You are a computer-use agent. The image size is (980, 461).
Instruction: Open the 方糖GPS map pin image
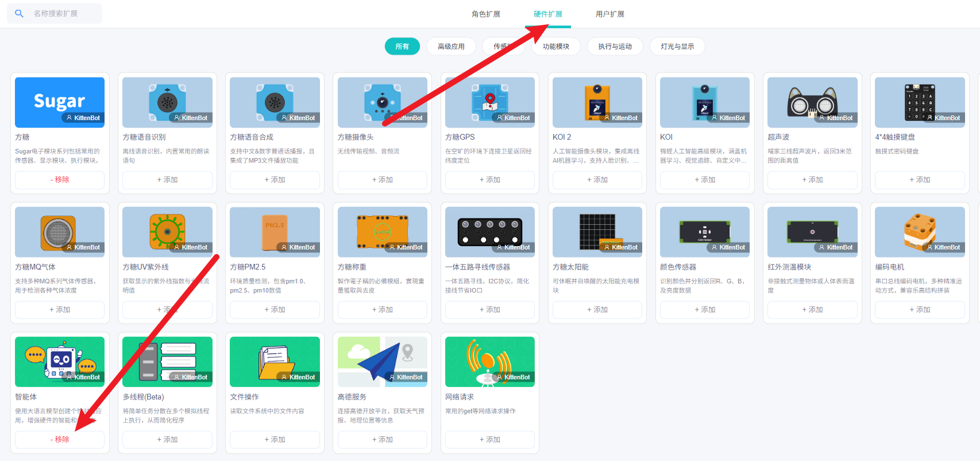click(x=490, y=102)
